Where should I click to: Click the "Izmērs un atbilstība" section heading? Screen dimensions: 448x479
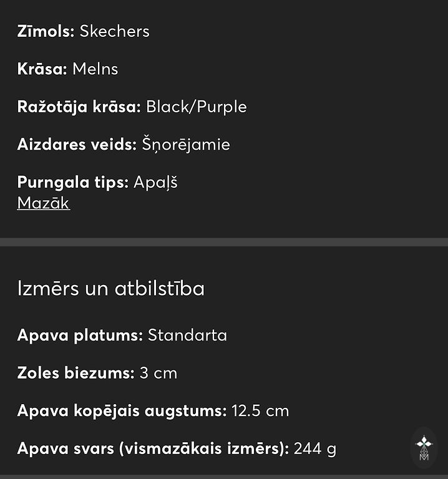coord(110,289)
